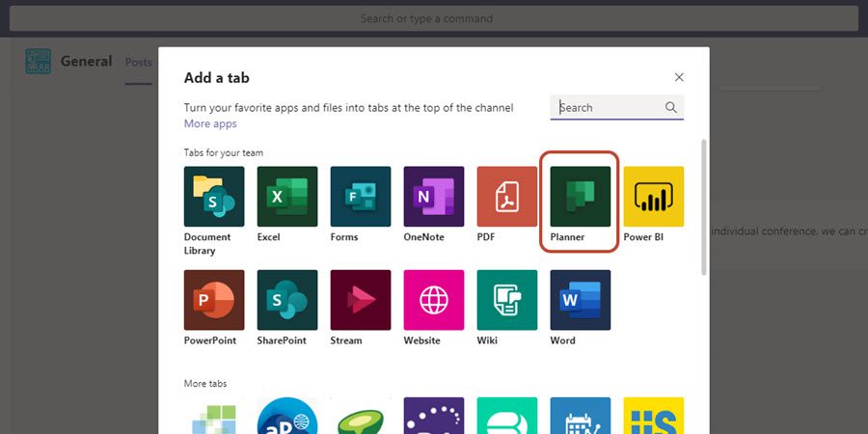The width and height of the screenshot is (868, 434).
Task: Click the Search or type a command bar
Action: (x=434, y=18)
